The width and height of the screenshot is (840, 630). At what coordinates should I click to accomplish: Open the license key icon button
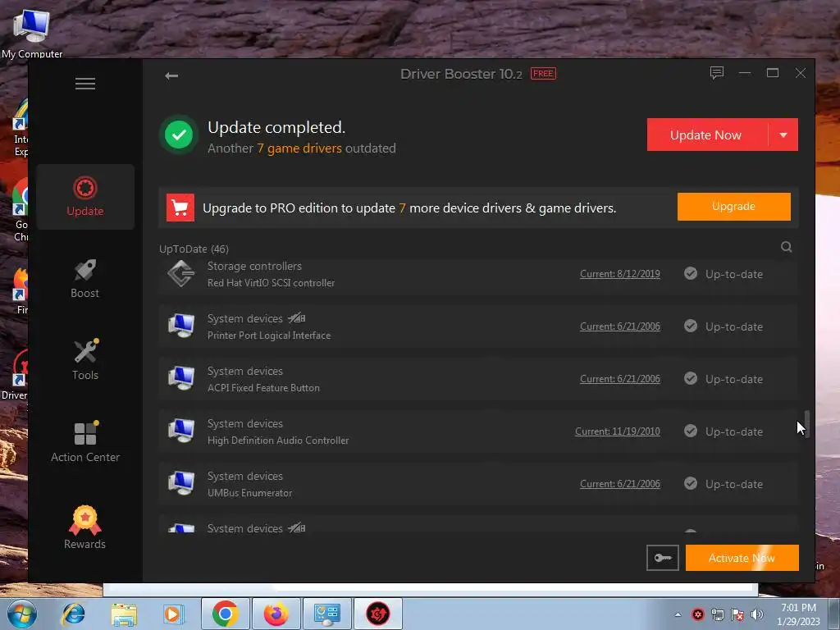[663, 558]
